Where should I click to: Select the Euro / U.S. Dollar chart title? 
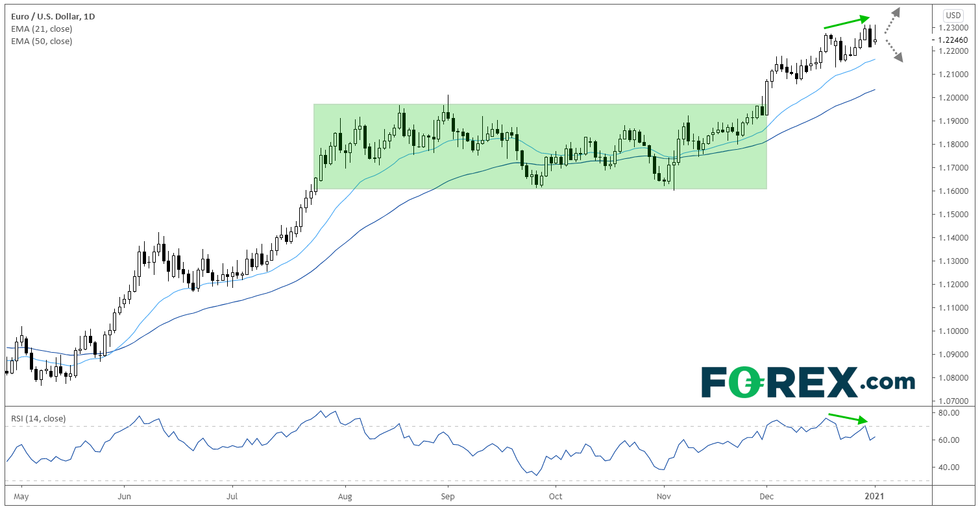click(x=52, y=16)
